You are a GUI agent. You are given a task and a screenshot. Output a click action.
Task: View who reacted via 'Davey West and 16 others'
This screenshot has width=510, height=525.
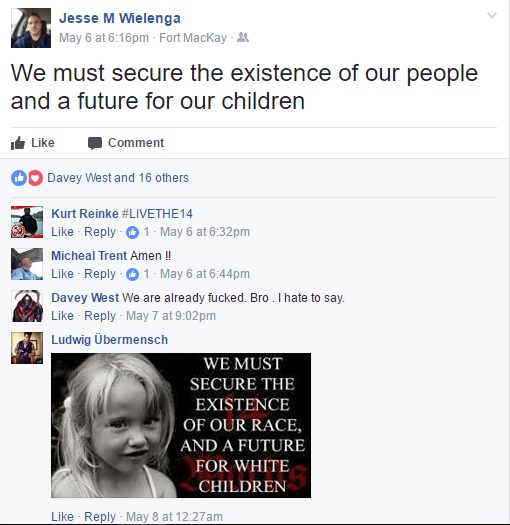tap(118, 178)
